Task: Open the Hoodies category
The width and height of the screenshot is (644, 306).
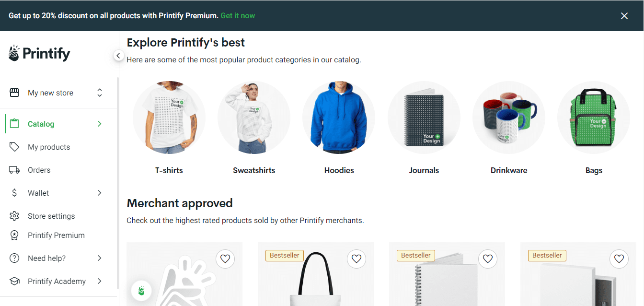Action: (x=339, y=127)
